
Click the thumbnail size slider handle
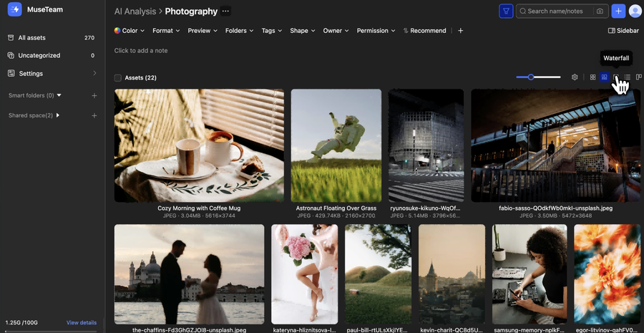tap(531, 77)
